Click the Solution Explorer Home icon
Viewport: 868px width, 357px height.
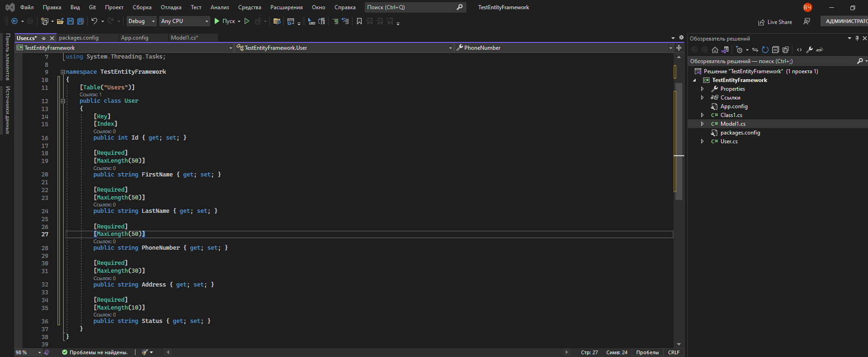tap(715, 50)
